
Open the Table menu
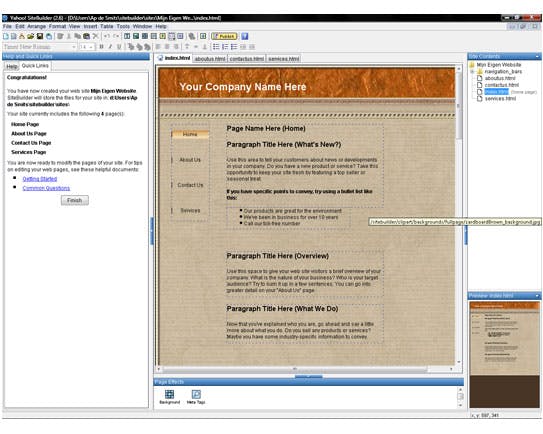(107, 26)
